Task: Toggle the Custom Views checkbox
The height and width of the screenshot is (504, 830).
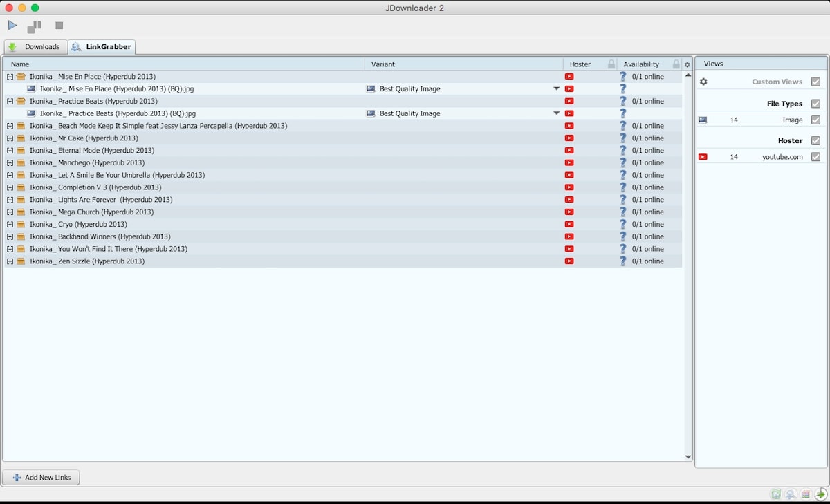Action: click(x=815, y=82)
